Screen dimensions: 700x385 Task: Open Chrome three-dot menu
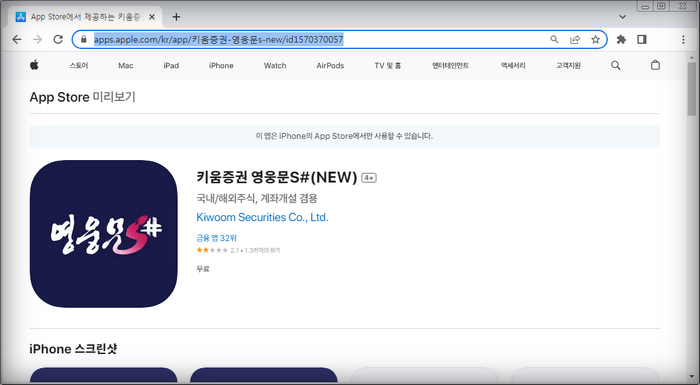[683, 39]
